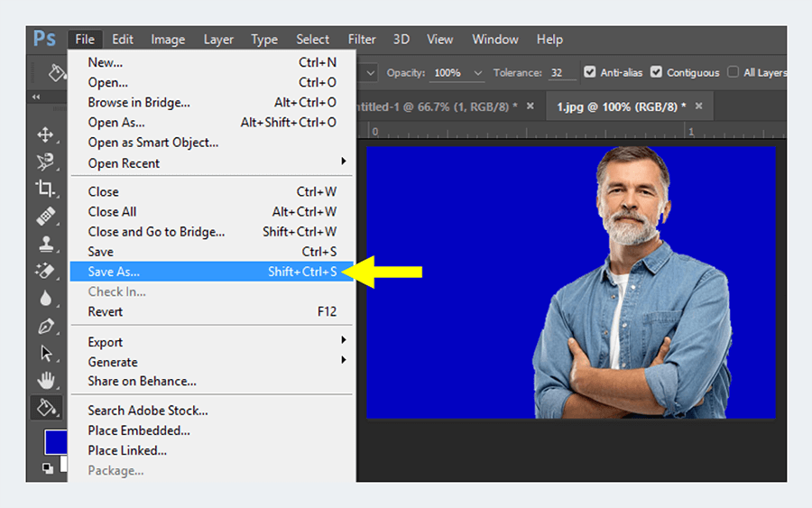
Task: Click the white background color swatch
Action: click(64, 464)
